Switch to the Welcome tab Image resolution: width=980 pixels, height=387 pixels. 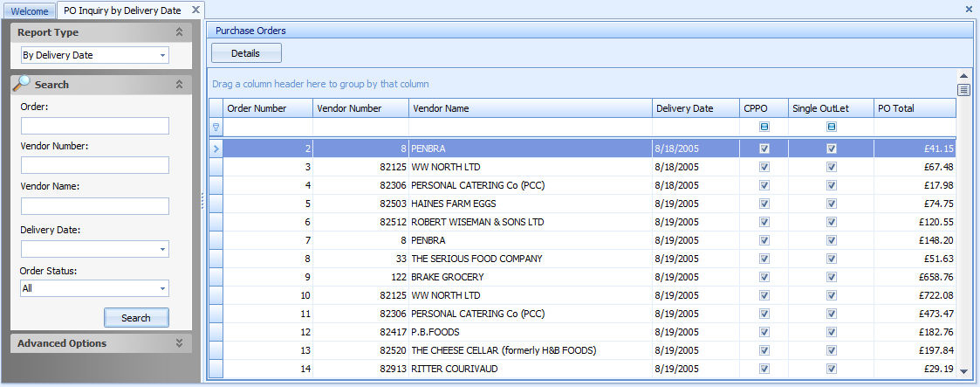pyautogui.click(x=30, y=11)
